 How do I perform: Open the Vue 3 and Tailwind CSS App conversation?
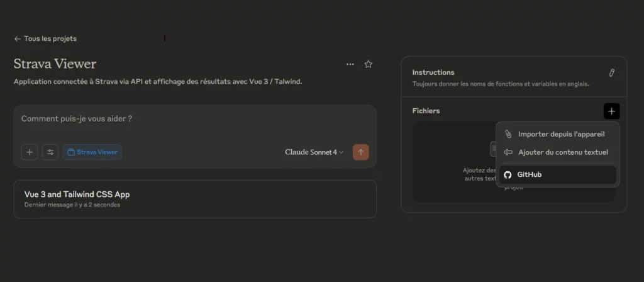tap(195, 199)
